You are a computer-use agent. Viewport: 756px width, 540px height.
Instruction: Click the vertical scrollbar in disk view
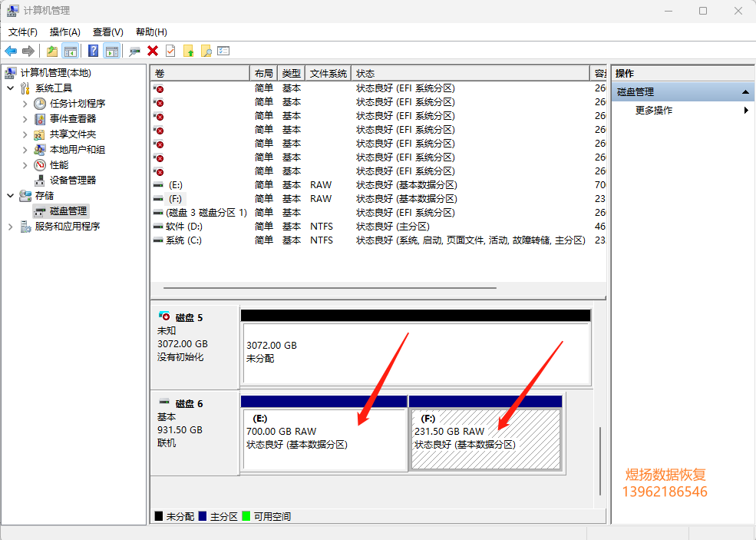[599, 462]
